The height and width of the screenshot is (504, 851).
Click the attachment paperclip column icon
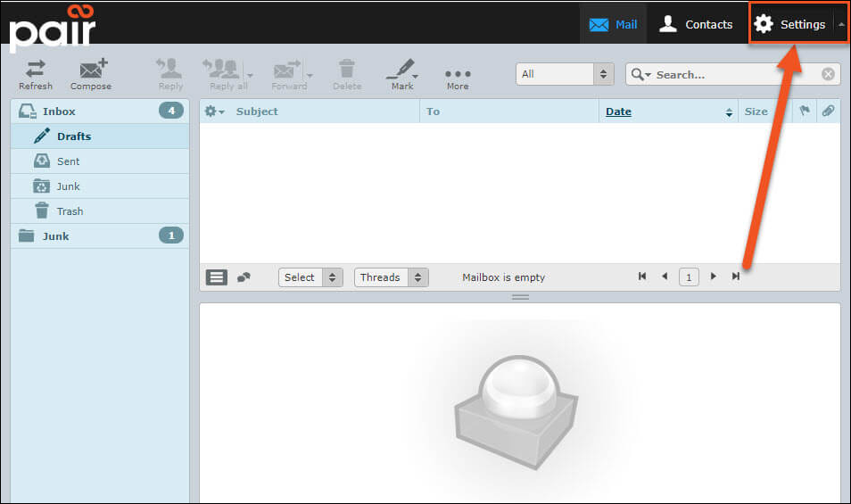tap(828, 111)
